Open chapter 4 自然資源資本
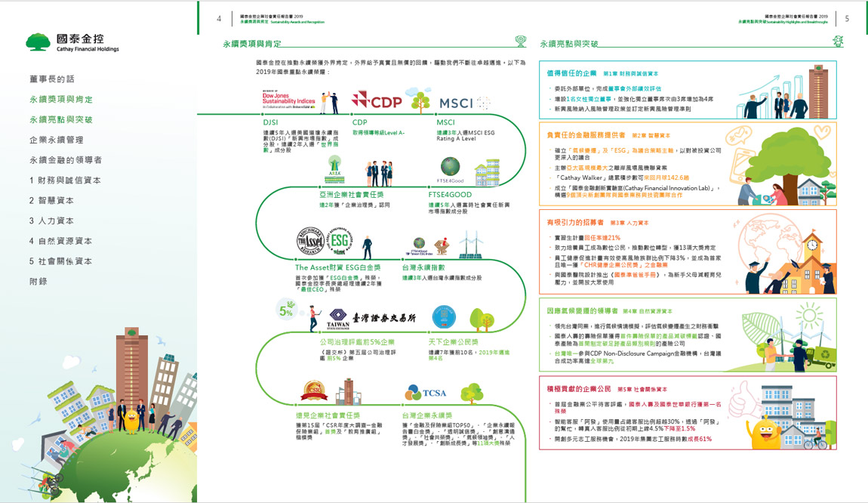The width and height of the screenshot is (868, 503). click(x=60, y=241)
